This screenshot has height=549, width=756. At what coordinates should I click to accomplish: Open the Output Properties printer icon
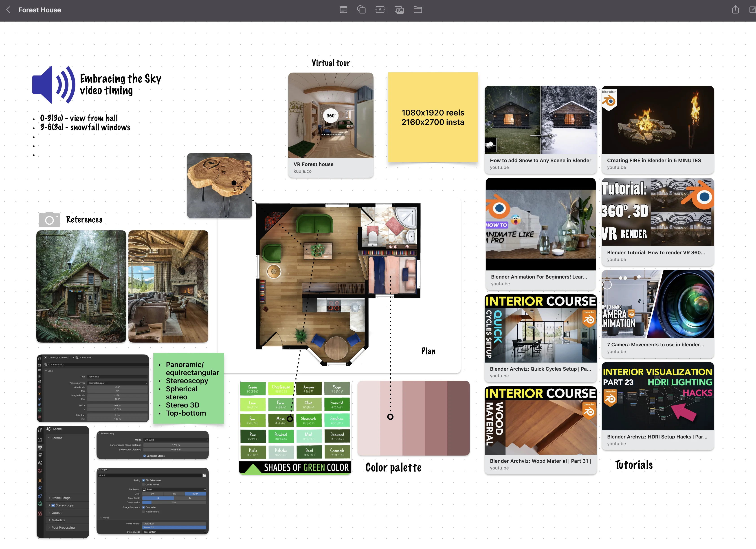(x=40, y=448)
